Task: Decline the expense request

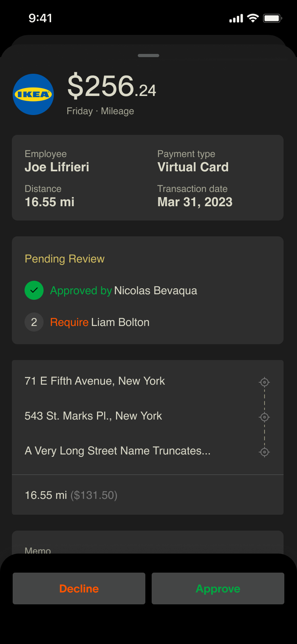Action: click(79, 588)
